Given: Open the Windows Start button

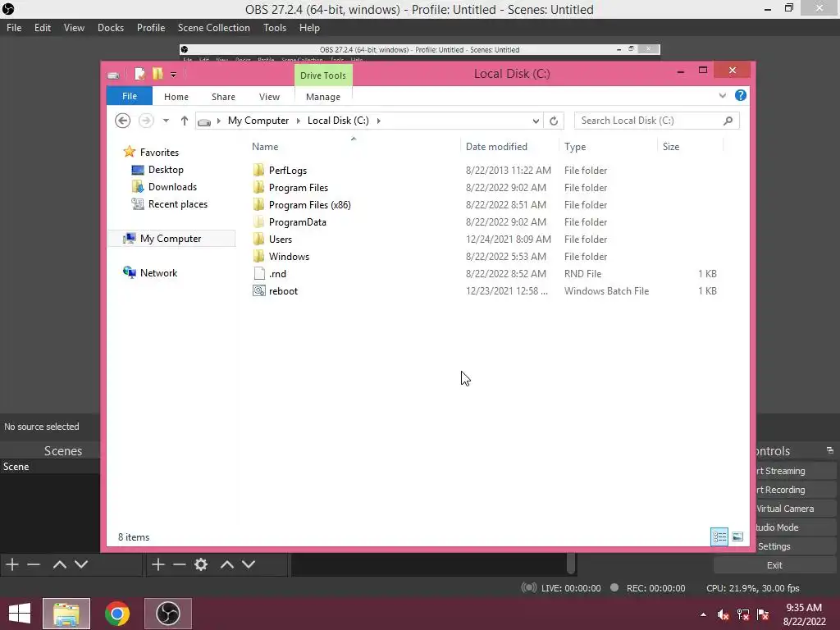Looking at the screenshot, I should [x=20, y=614].
